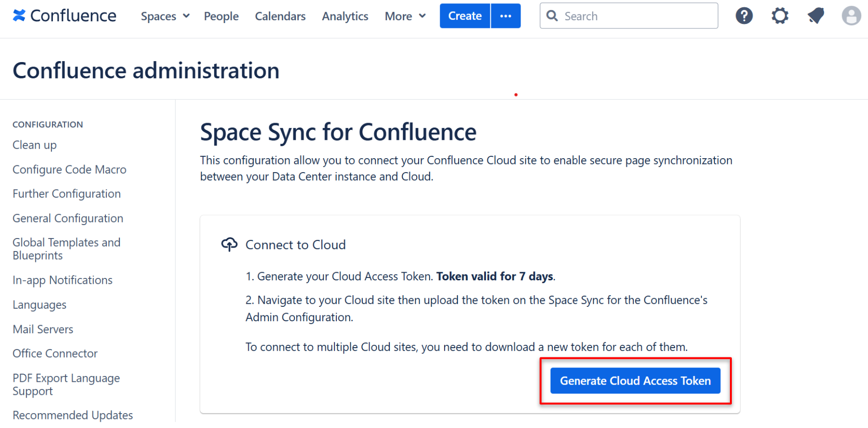Image resolution: width=868 pixels, height=428 pixels.
Task: Open People in the top navigation
Action: tap(221, 16)
